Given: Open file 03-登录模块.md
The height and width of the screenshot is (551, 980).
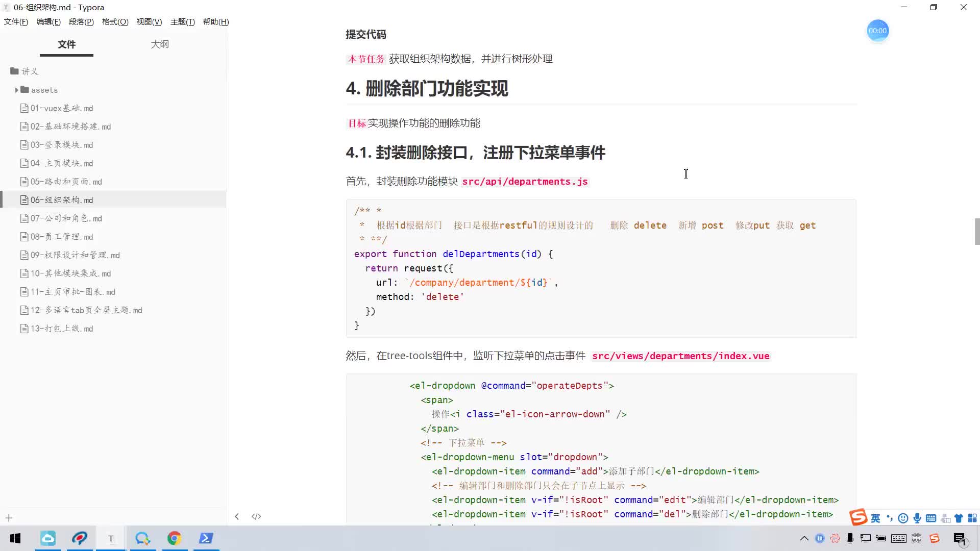Looking at the screenshot, I should click(x=57, y=145).
